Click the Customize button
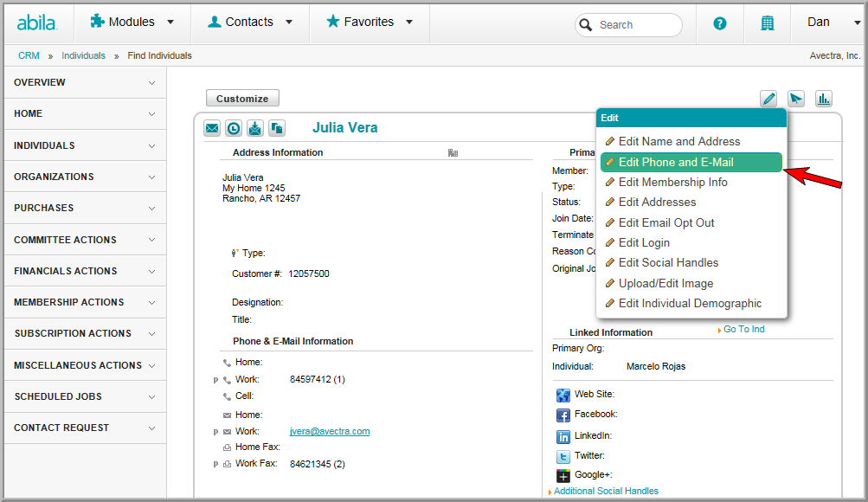The image size is (868, 502). (x=242, y=99)
